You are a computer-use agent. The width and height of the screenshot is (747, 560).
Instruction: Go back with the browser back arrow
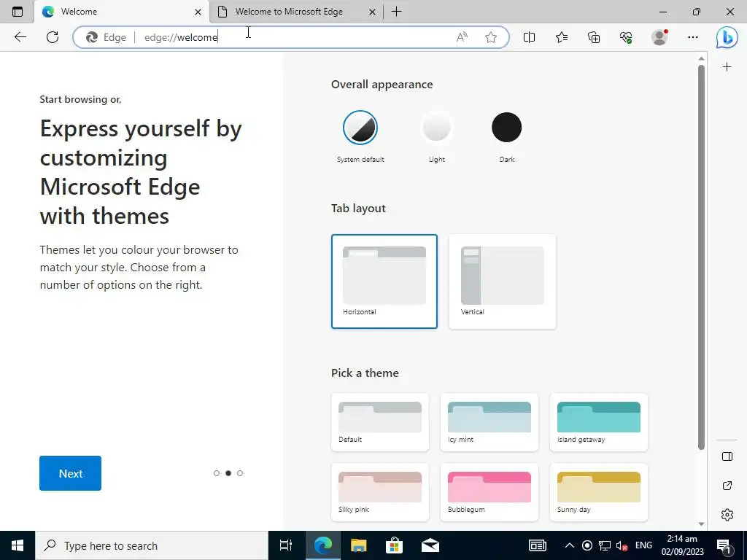pyautogui.click(x=20, y=37)
